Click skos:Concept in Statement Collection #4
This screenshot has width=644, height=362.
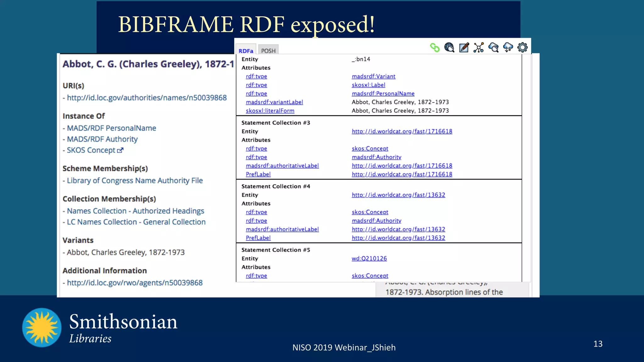(370, 212)
